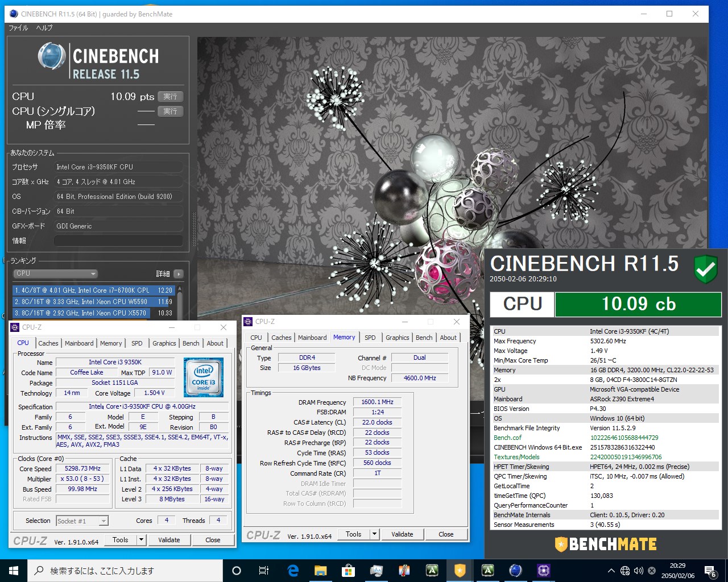Open the Windows Start menu
The height and width of the screenshot is (582, 728).
click(14, 571)
